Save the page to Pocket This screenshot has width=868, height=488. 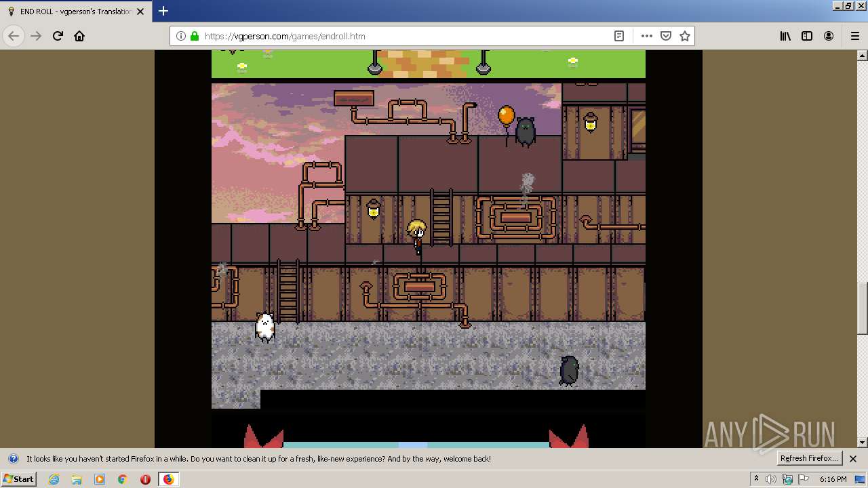click(x=666, y=36)
